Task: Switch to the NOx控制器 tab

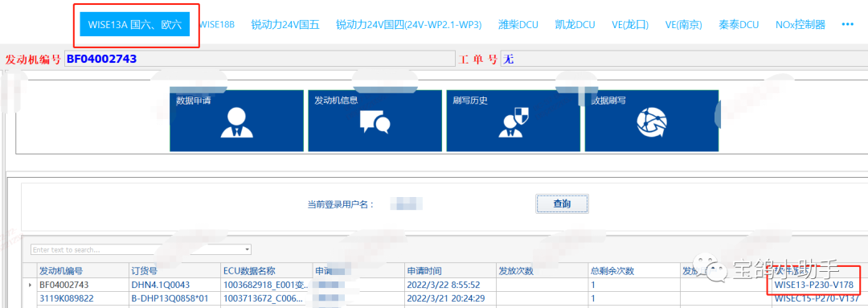Action: [x=800, y=25]
